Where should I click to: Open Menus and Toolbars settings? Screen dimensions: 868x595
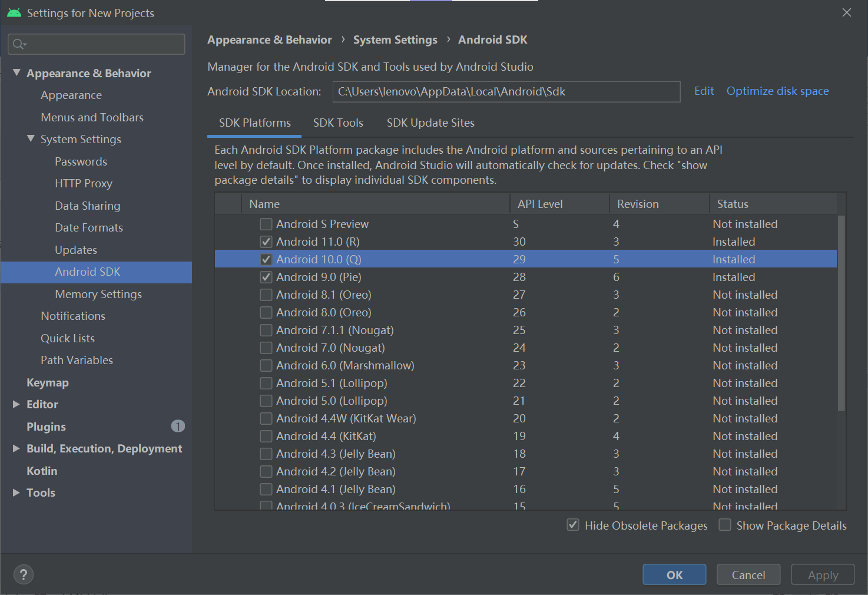[x=92, y=117]
